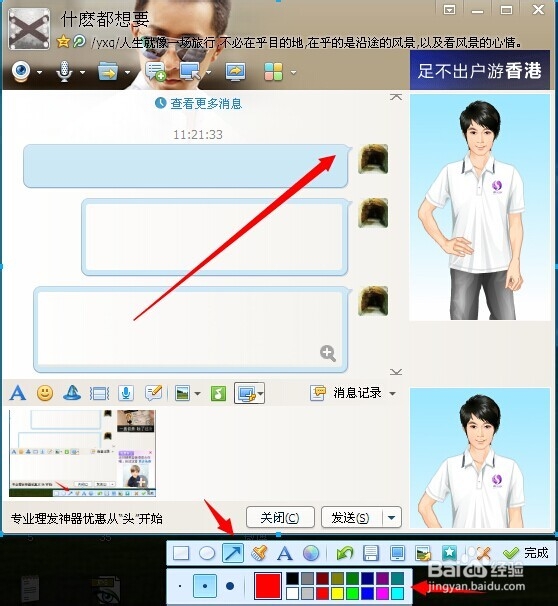The height and width of the screenshot is (606, 558).
Task: Open the 专业理发神器优惠 ad link
Action: (87, 518)
